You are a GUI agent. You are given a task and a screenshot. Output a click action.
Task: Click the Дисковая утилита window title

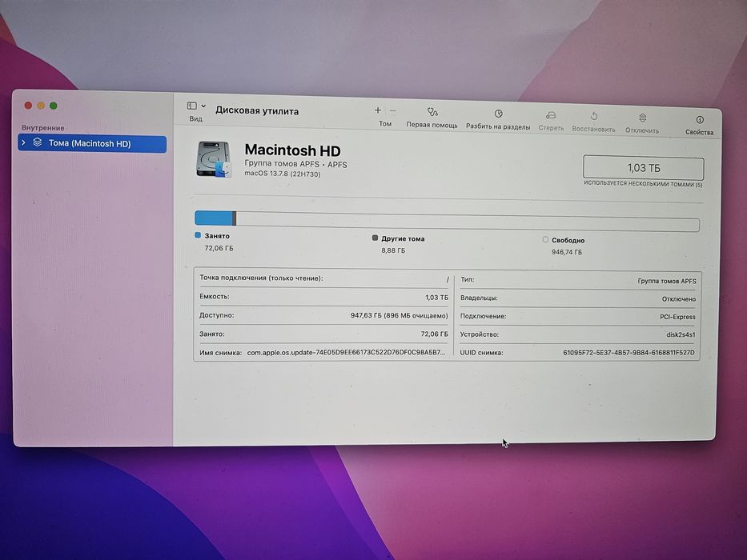point(257,111)
